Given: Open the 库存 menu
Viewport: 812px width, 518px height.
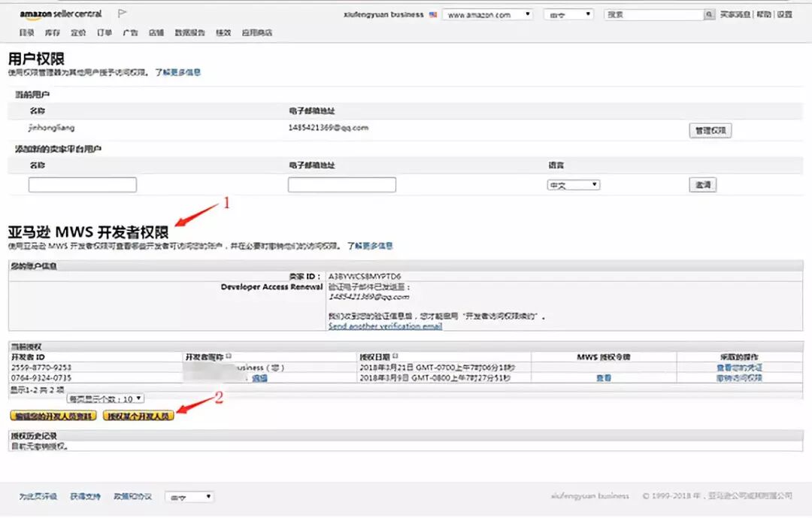Looking at the screenshot, I should (x=53, y=32).
